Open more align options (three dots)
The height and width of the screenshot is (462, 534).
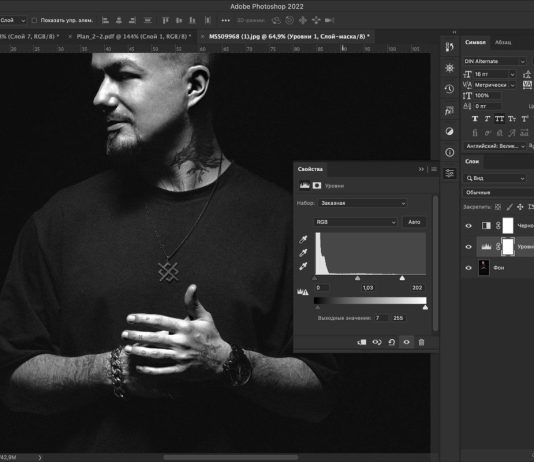pos(225,20)
